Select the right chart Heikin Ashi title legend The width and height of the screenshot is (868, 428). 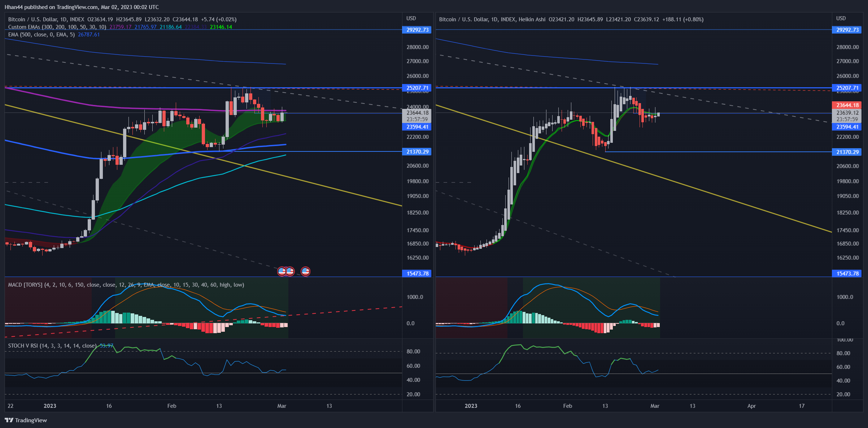[x=492, y=19]
